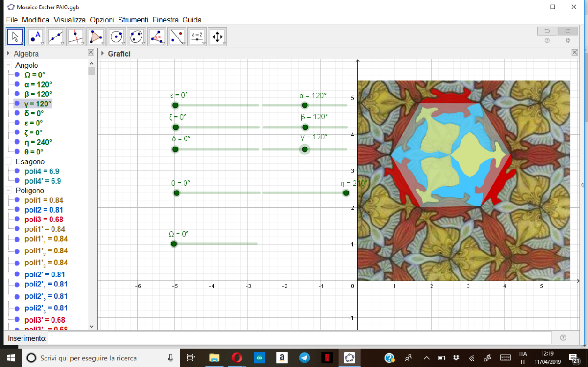Click the α = 120° slider handle
The height and width of the screenshot is (367, 588).
click(x=305, y=105)
